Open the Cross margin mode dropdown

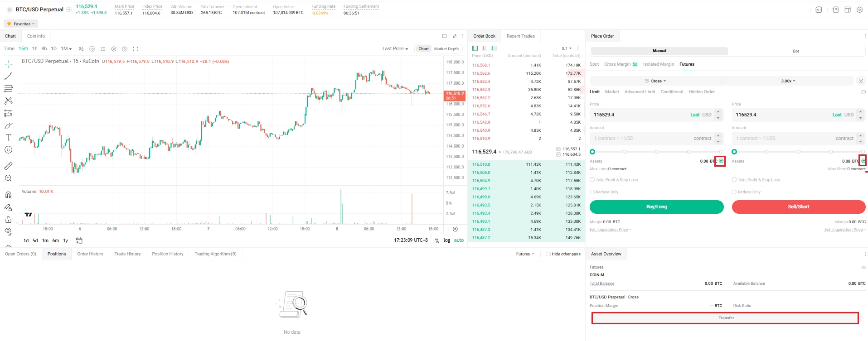(655, 81)
